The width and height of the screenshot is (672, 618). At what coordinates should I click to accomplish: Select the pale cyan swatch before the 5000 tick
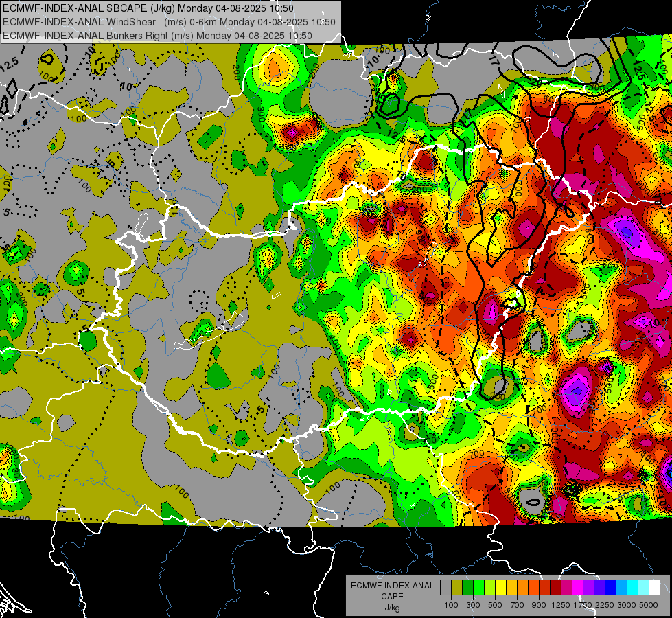644,587
